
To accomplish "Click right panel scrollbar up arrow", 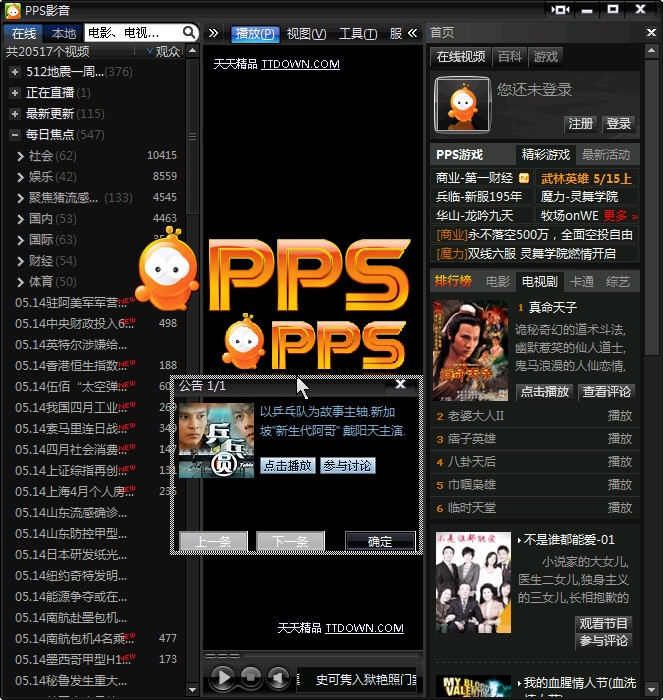I will [x=651, y=51].
